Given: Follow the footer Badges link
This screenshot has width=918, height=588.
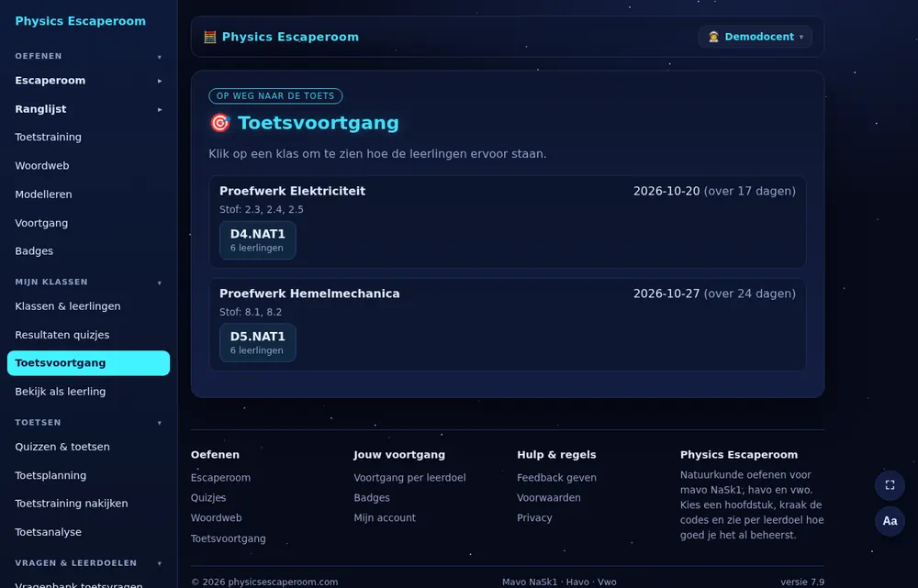Looking at the screenshot, I should [372, 497].
